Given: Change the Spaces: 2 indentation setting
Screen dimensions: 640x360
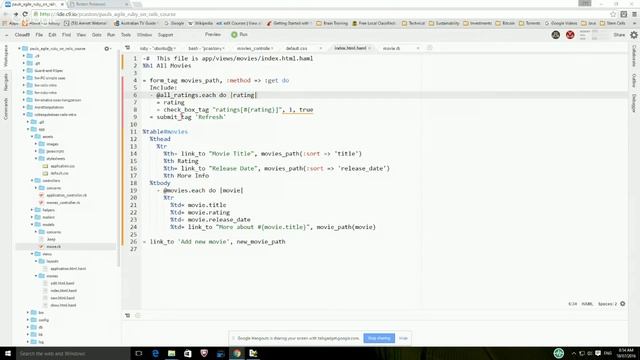Looking at the screenshot, I should tap(607, 304).
